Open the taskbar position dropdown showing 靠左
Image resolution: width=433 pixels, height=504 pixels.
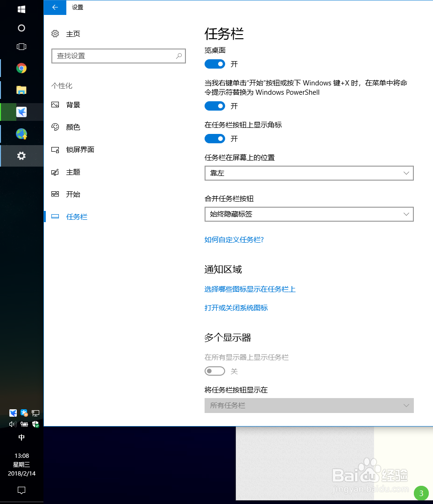(x=309, y=173)
